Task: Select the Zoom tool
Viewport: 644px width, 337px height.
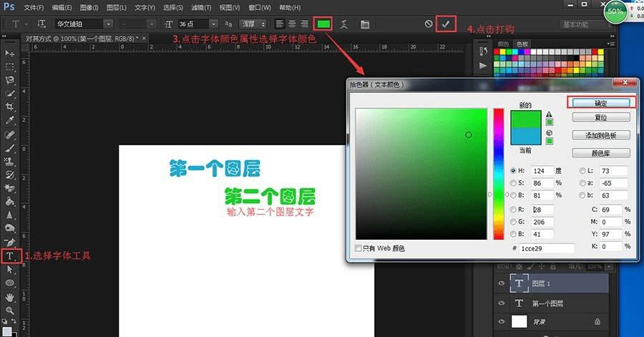Action: click(x=10, y=311)
